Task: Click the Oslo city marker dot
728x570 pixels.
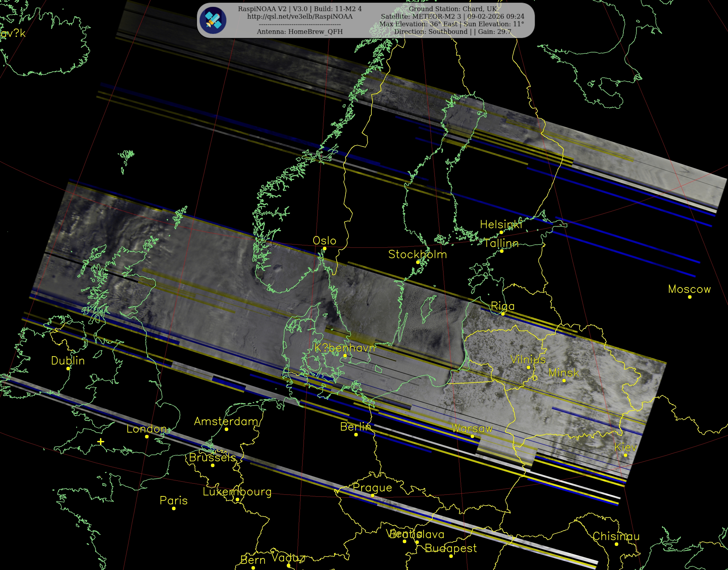Action: pyautogui.click(x=324, y=248)
